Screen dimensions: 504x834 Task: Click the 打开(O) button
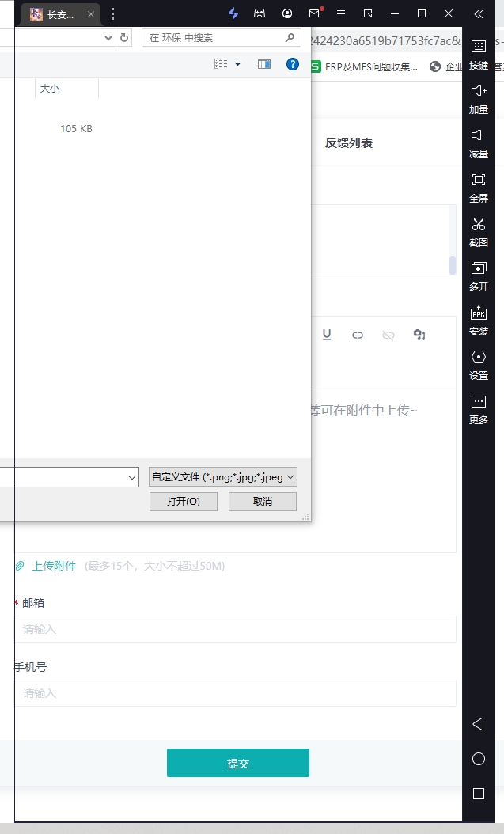[183, 502]
